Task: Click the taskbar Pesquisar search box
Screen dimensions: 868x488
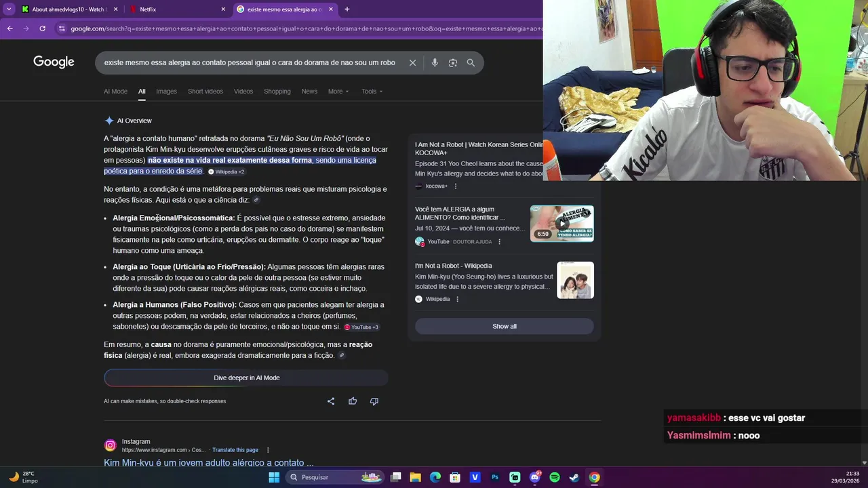Action: coord(334,477)
